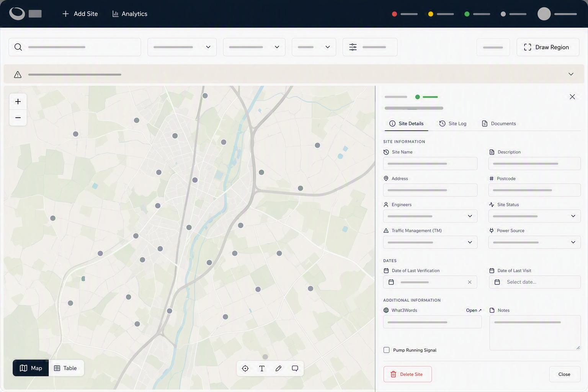Select the text annotation tool

tap(262, 368)
